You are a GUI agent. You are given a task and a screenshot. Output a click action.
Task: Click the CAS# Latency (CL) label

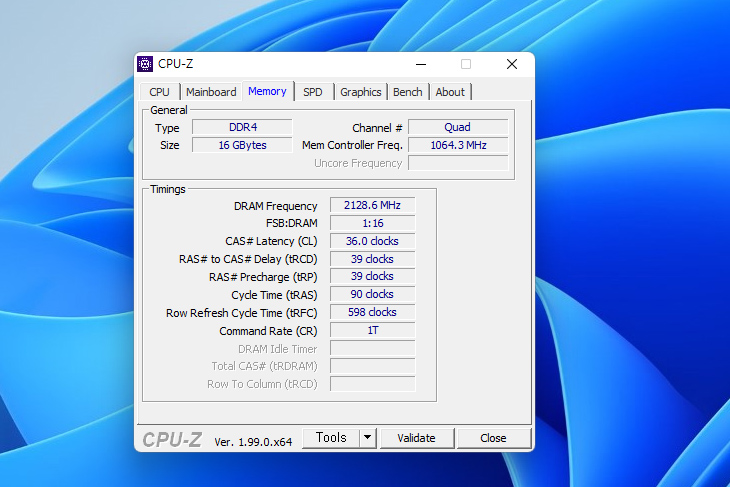271,242
